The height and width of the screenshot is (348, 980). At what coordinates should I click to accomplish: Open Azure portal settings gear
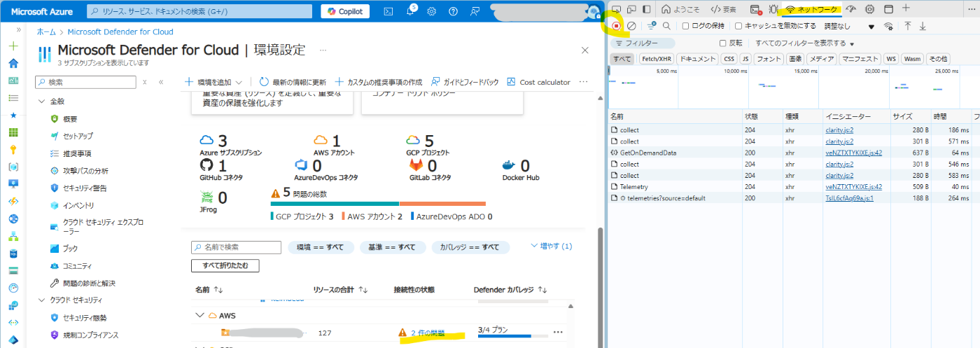(x=432, y=11)
